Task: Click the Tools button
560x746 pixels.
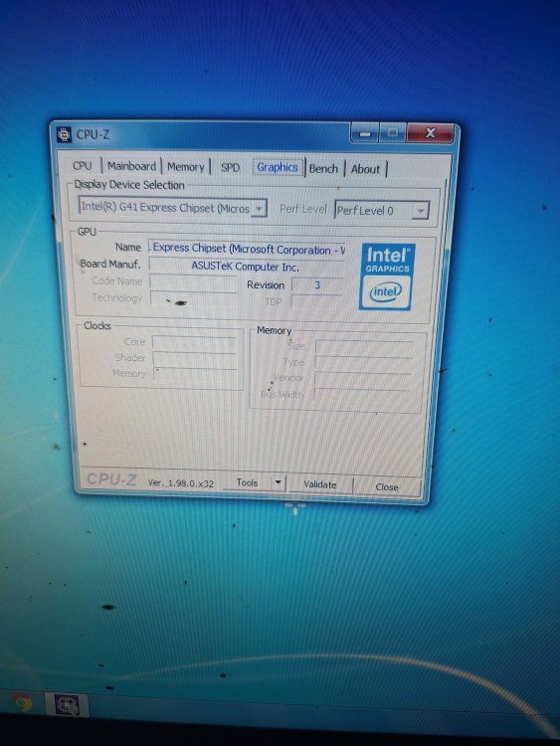Action: pos(247,482)
